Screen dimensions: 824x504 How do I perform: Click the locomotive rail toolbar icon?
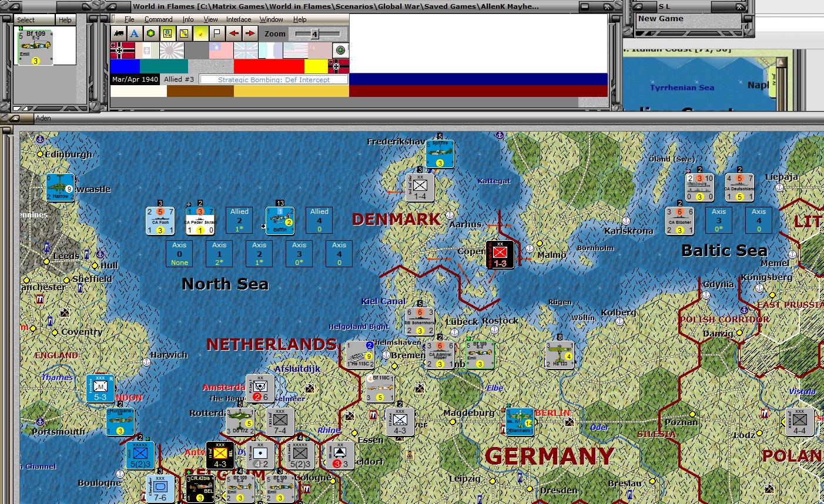coord(119,33)
